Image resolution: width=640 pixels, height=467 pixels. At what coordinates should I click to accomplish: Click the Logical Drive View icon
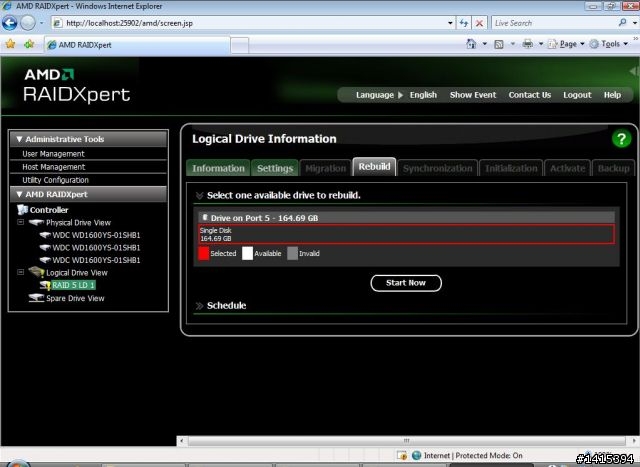click(x=36, y=272)
